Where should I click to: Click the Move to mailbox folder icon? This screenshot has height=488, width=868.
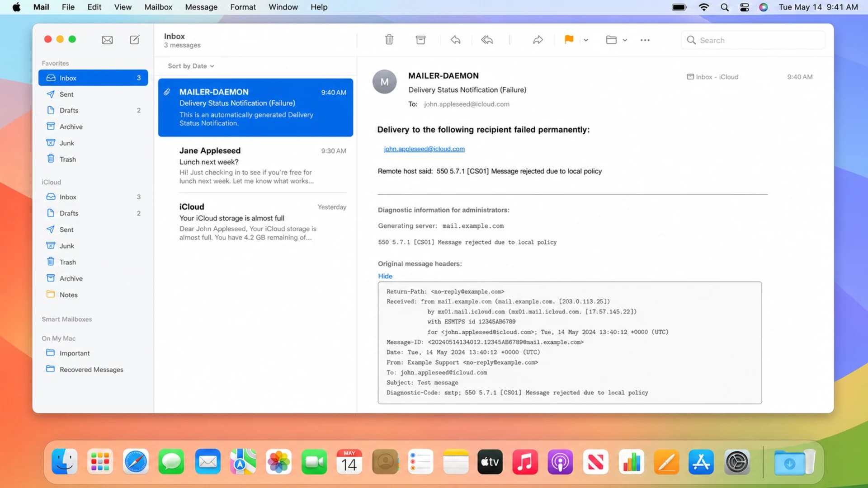611,40
